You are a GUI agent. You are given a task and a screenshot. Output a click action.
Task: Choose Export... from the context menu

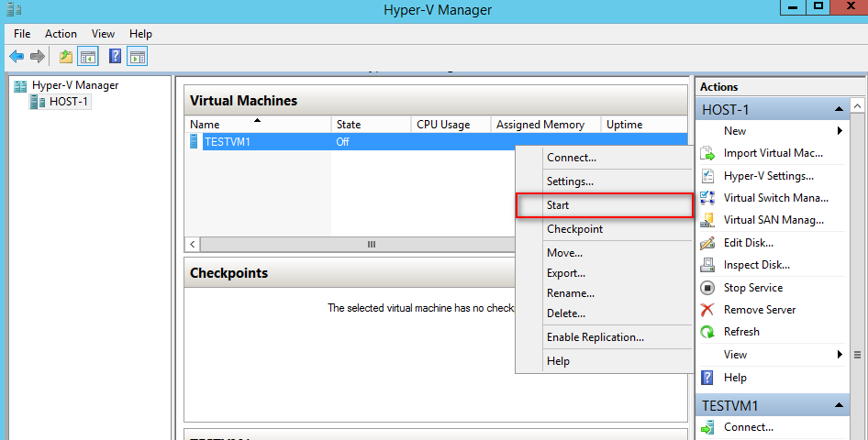(x=605, y=273)
